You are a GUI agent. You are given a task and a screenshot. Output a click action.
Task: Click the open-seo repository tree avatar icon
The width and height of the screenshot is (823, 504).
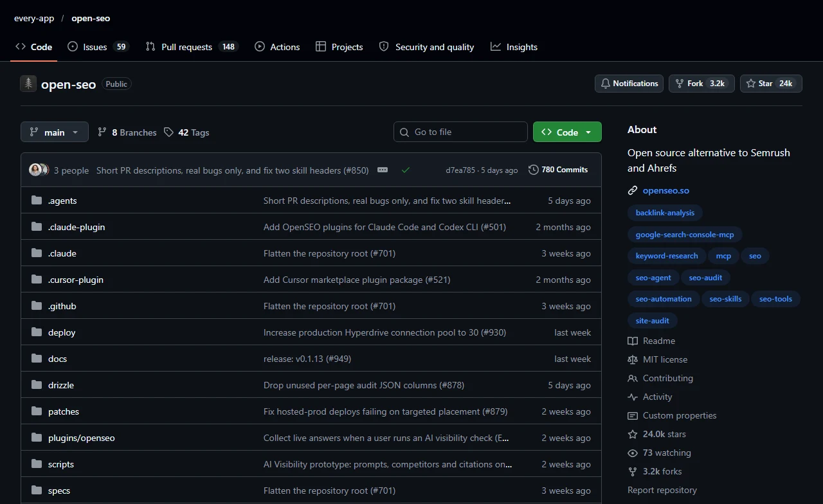pyautogui.click(x=28, y=84)
